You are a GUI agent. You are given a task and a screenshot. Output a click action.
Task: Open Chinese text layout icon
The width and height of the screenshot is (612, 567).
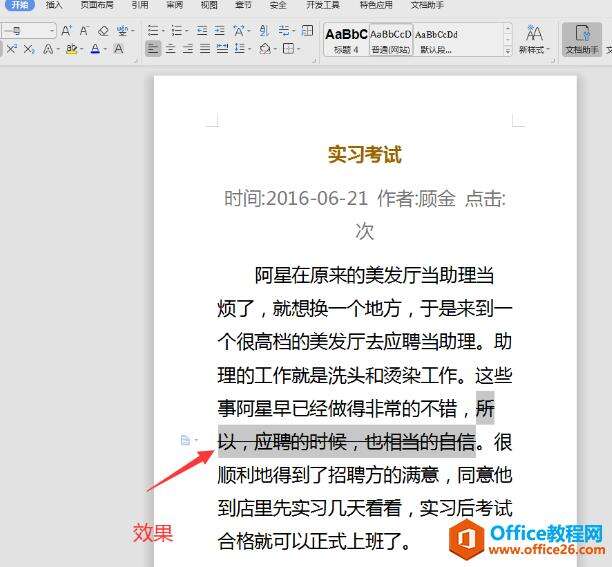tap(238, 30)
